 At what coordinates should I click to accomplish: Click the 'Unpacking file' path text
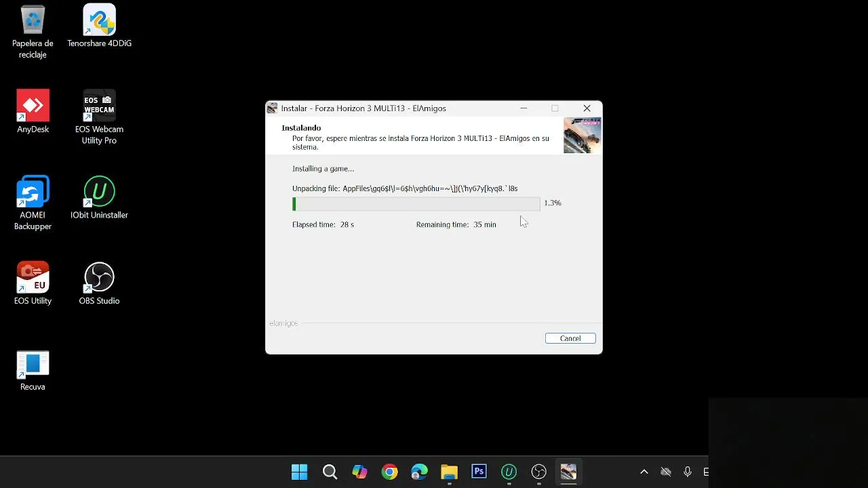coord(405,188)
